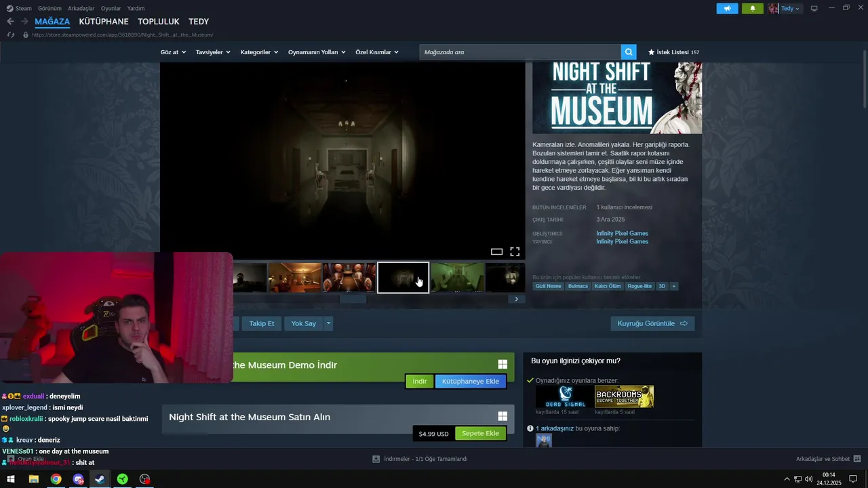Image resolution: width=868 pixels, height=488 pixels.
Task: Open screenshot in fullscreen view
Action: 515,251
